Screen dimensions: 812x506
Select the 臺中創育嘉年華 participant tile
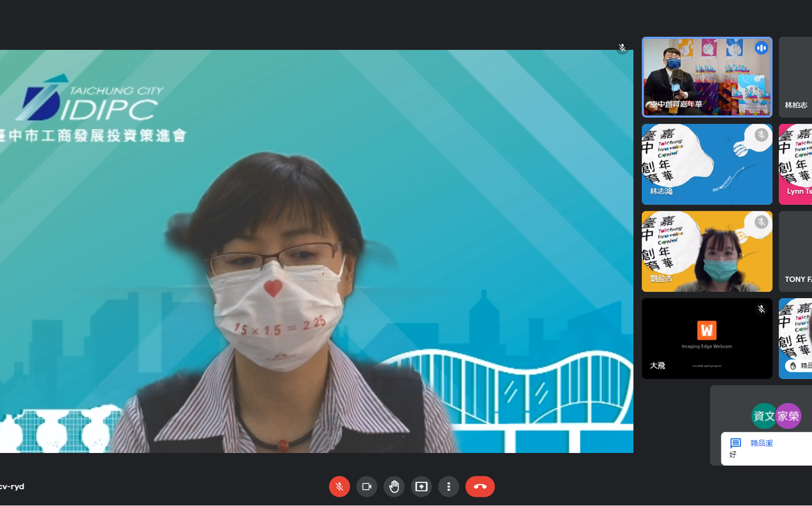click(707, 77)
